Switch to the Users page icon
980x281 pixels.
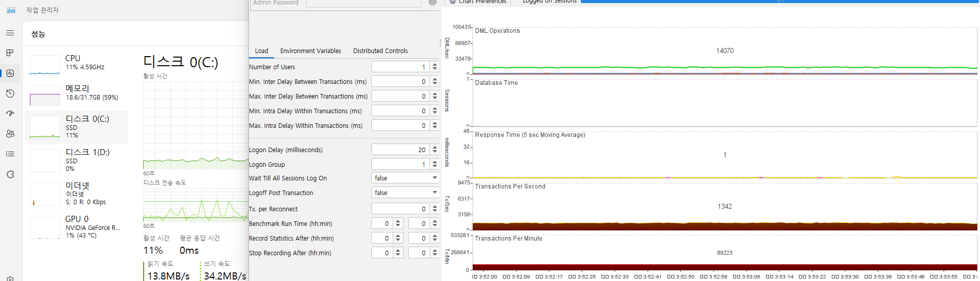click(x=10, y=134)
